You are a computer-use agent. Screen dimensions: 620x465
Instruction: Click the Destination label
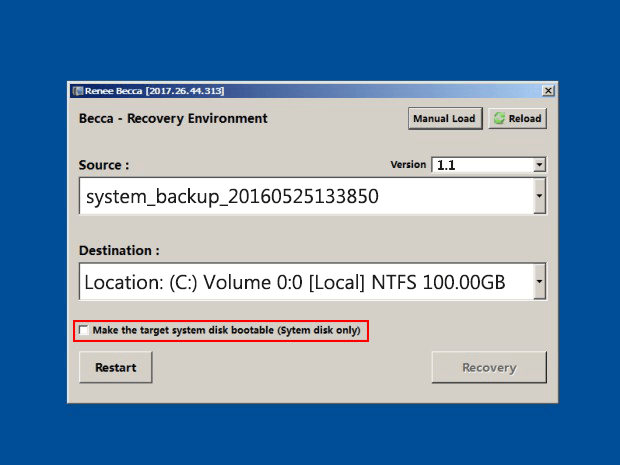[x=119, y=250]
